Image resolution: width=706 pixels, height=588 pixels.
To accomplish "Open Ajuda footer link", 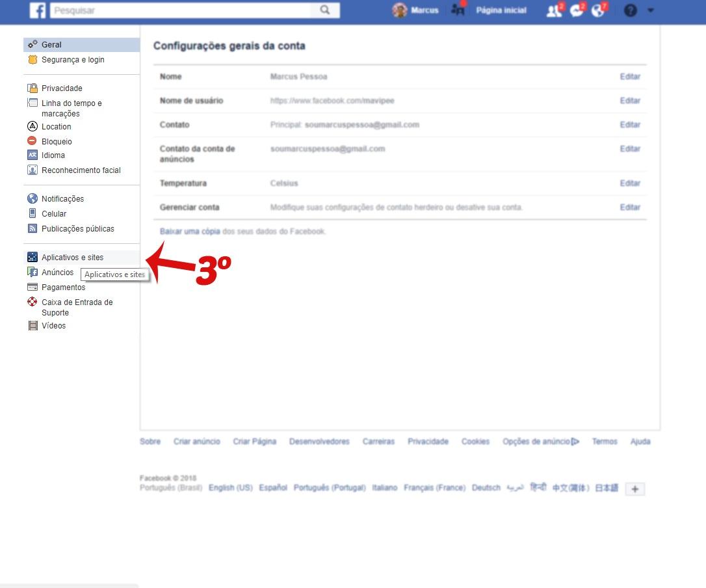I will [x=640, y=441].
